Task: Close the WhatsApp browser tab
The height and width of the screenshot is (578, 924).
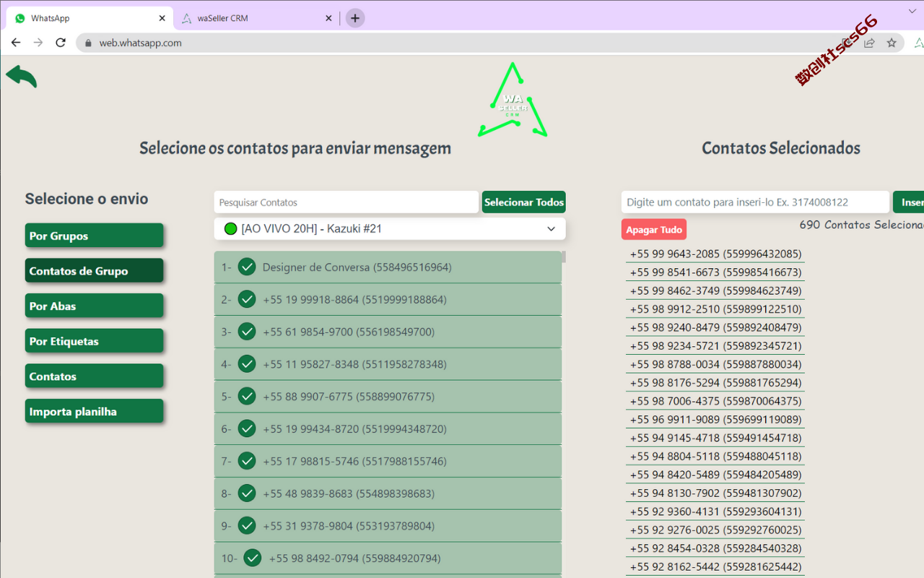Action: coord(162,18)
